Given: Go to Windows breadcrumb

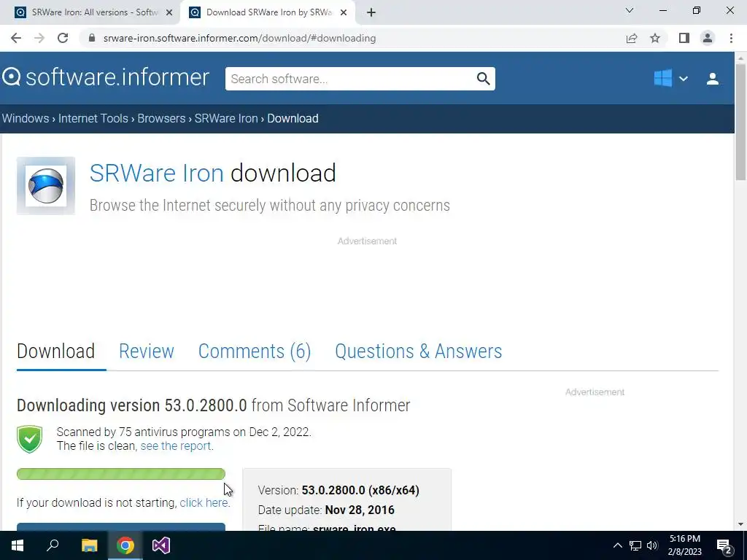Looking at the screenshot, I should [26, 118].
